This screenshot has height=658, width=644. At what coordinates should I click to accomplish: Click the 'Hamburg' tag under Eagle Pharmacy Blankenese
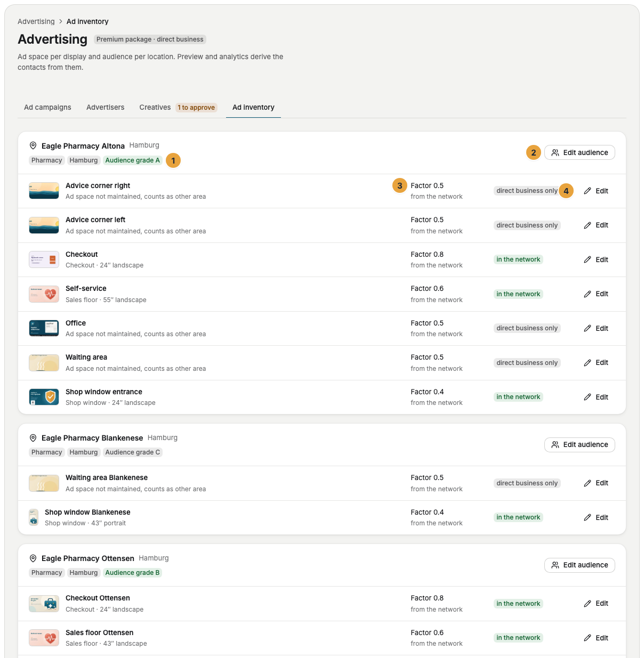[84, 452]
